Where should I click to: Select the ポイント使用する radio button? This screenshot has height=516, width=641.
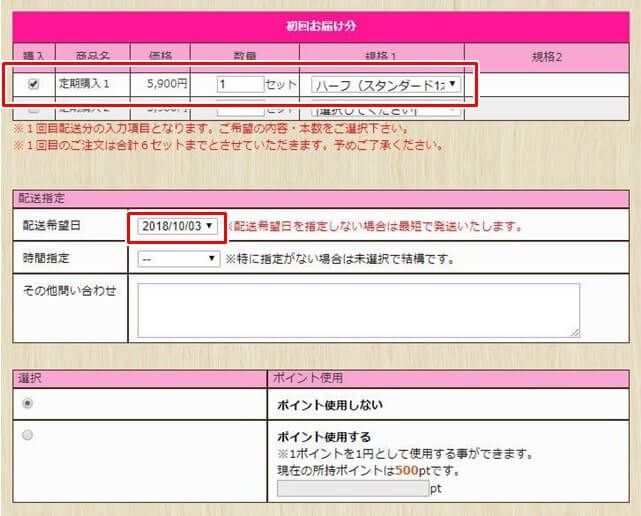(x=27, y=435)
